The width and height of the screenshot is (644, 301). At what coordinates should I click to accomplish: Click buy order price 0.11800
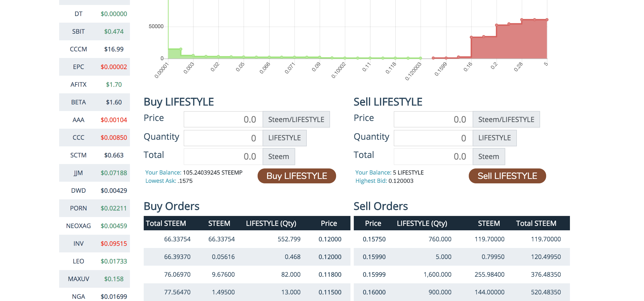pyautogui.click(x=330, y=274)
